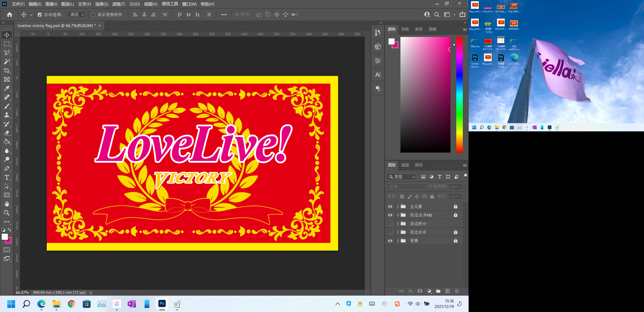This screenshot has width=644, height=312.
Task: Enable the show transform controls checkbox
Action: (x=93, y=15)
